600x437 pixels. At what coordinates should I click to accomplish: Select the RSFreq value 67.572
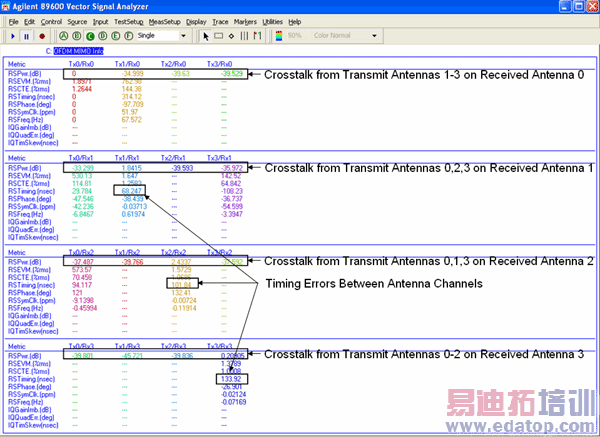(x=132, y=120)
